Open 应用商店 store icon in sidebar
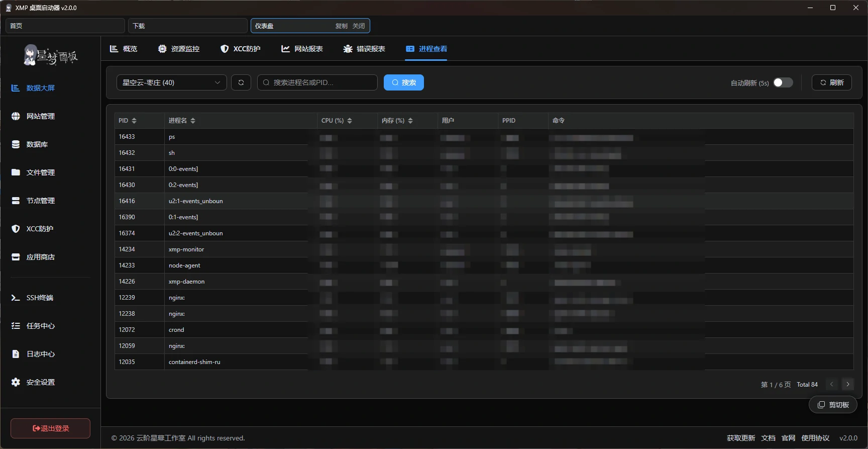Screen dimensions: 868x449 coord(16,257)
